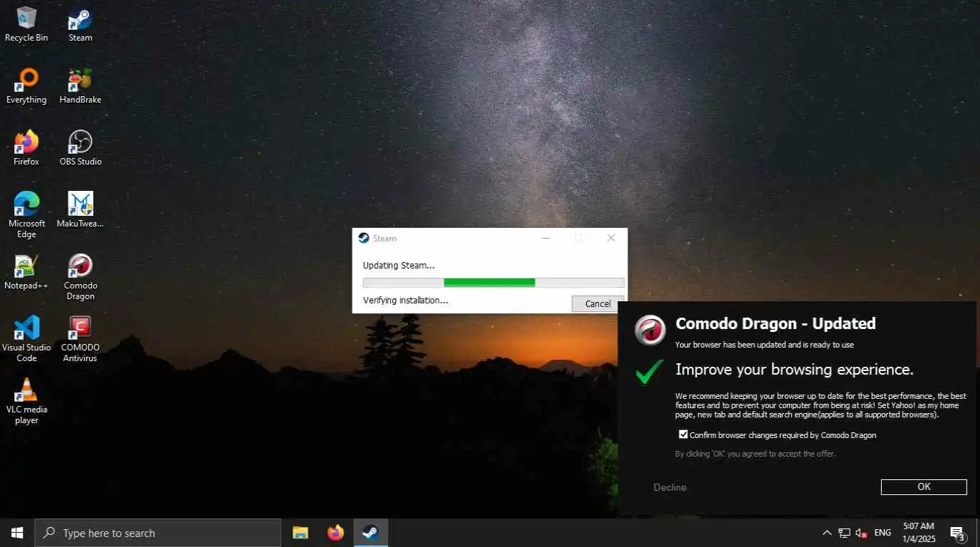Minimize the Steam update dialog
Viewport: 980px width, 547px height.
point(546,238)
